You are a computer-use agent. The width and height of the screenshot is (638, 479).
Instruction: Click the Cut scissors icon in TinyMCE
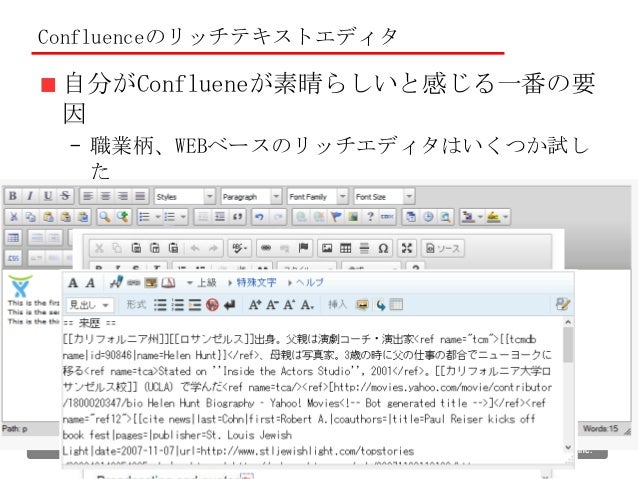pos(13,217)
